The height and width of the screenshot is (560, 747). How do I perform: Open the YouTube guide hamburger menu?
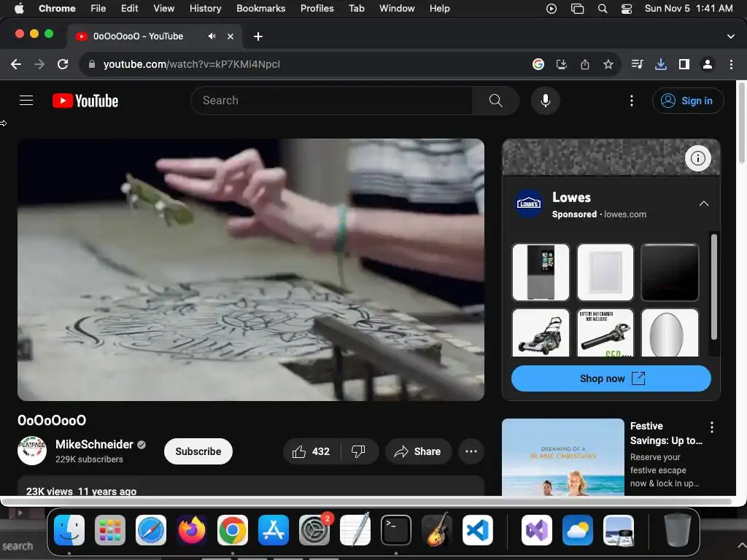point(26,101)
